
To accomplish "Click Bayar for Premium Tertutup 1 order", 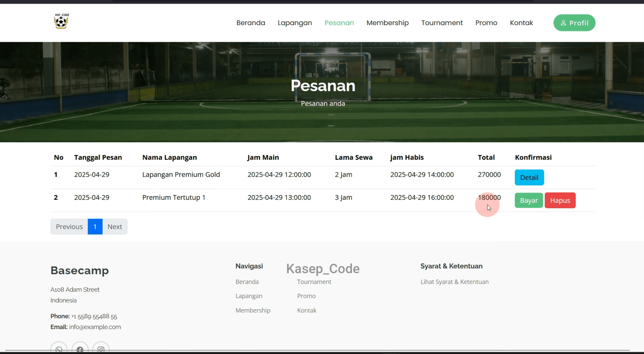I will tap(529, 200).
